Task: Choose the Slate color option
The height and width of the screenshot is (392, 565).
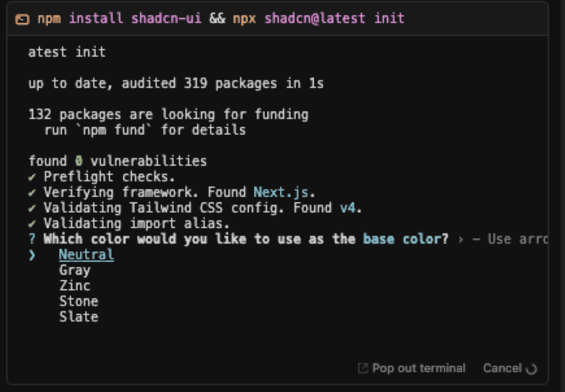Action: (x=79, y=317)
